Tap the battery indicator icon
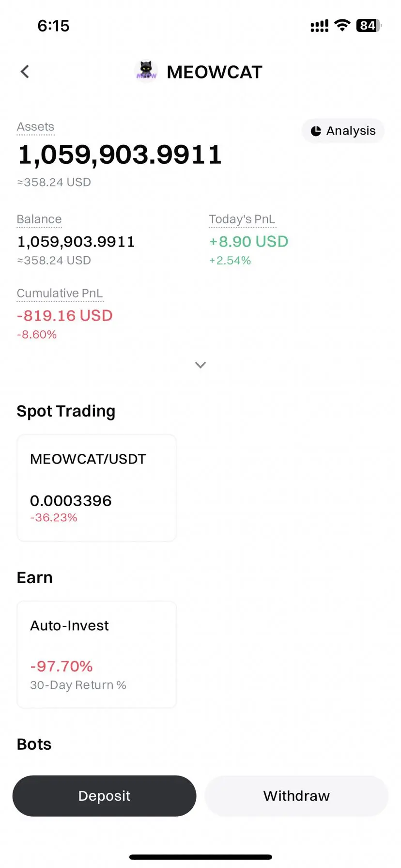 tap(369, 26)
